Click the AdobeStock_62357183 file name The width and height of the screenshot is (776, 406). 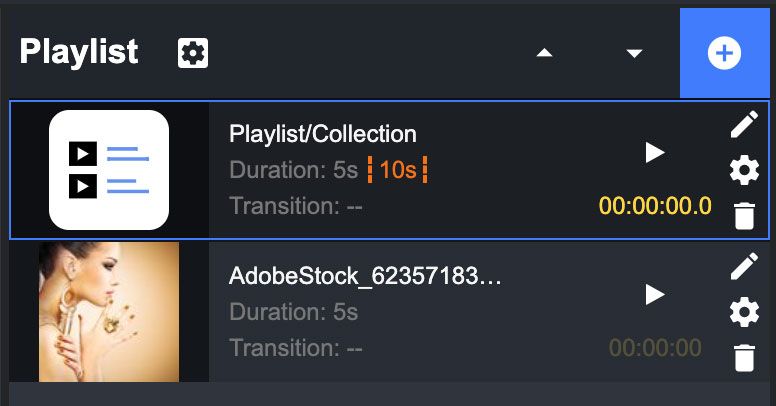(365, 276)
